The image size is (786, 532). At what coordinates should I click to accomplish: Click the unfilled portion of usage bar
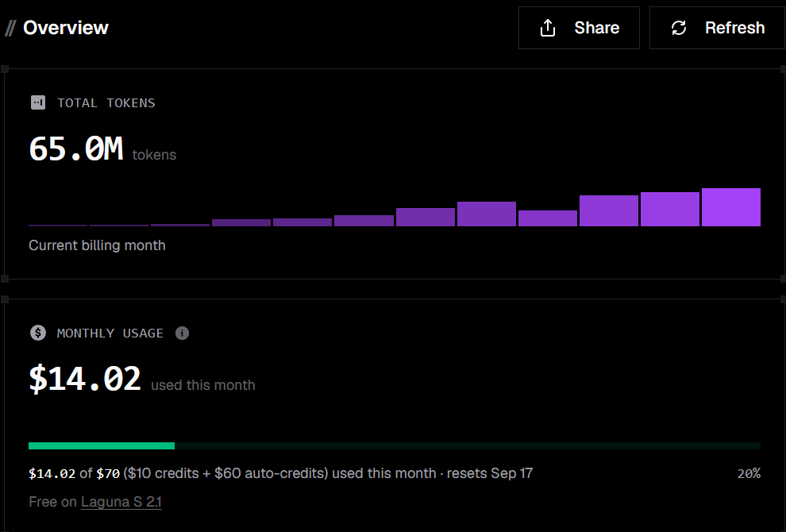click(468, 445)
